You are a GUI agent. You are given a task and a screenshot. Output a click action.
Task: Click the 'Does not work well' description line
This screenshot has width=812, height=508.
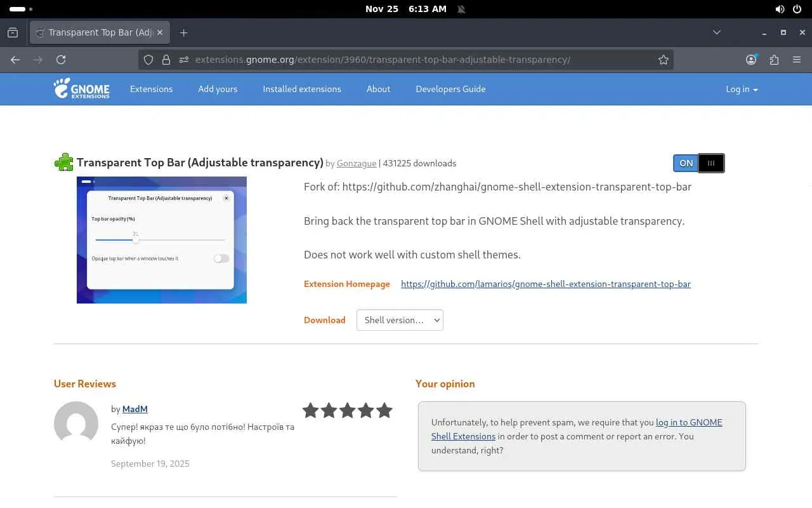pyautogui.click(x=412, y=255)
